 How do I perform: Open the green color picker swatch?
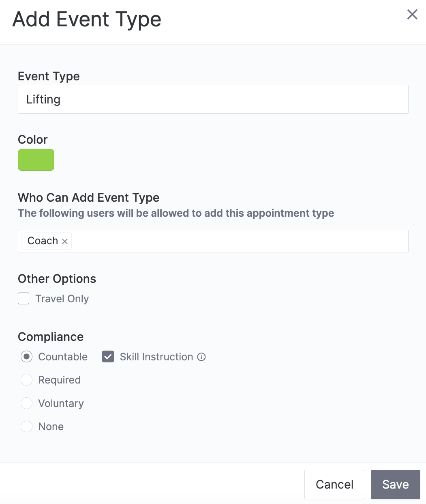pos(36,160)
